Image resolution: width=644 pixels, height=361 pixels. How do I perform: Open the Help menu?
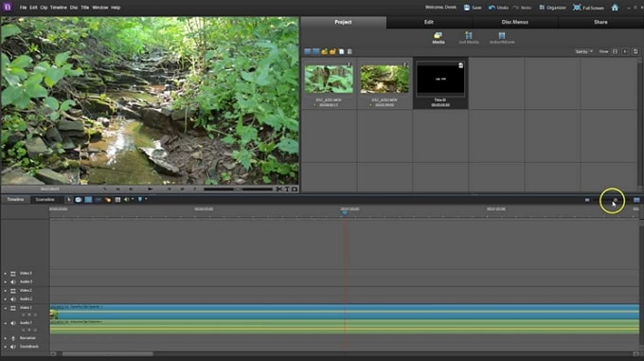[116, 8]
